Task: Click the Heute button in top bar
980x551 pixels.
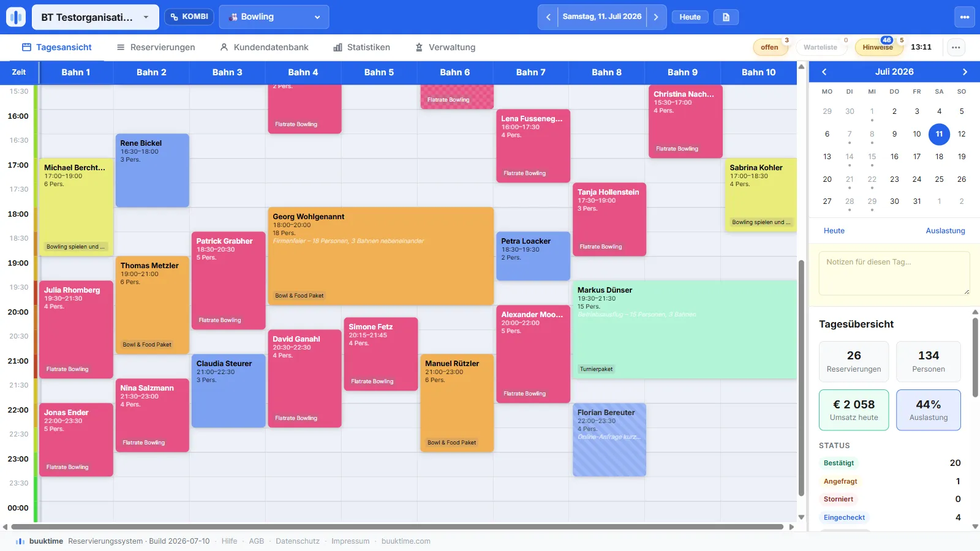Action: (x=690, y=17)
